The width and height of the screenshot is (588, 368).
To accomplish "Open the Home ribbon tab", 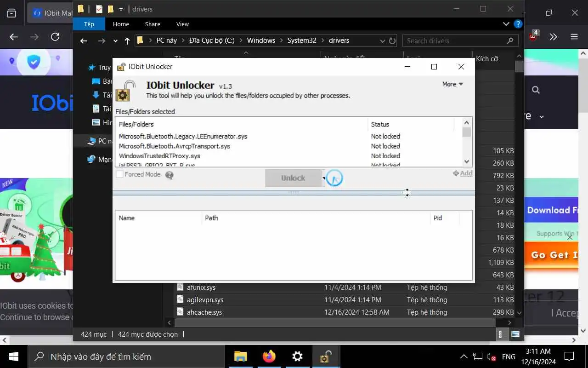I will pyautogui.click(x=121, y=24).
